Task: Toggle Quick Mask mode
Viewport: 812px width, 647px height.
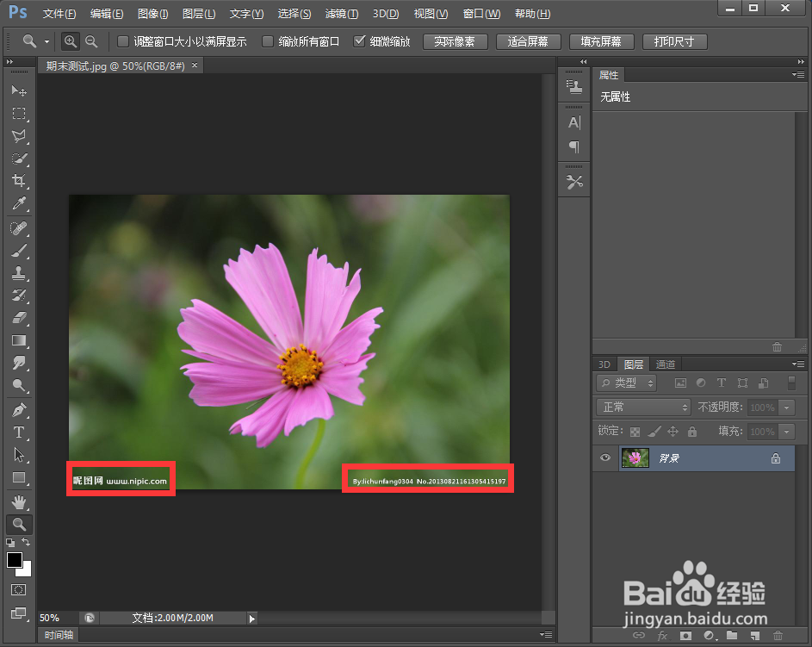Action: 19,589
